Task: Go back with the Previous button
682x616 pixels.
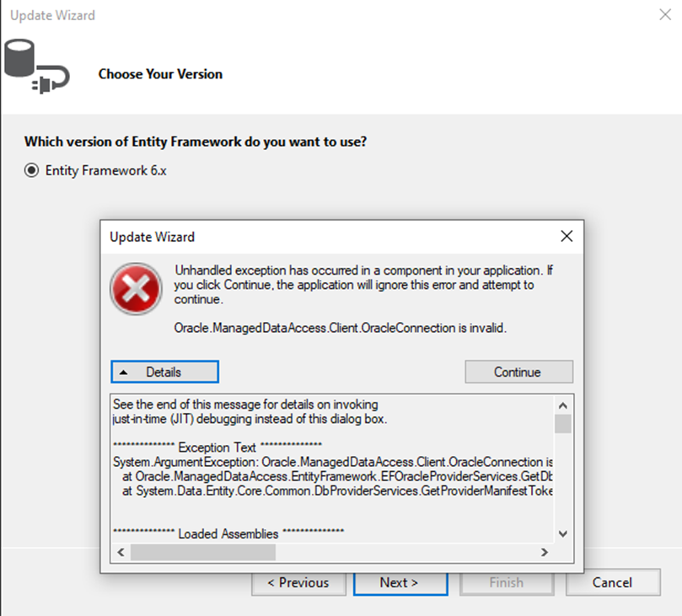Action: [298, 582]
